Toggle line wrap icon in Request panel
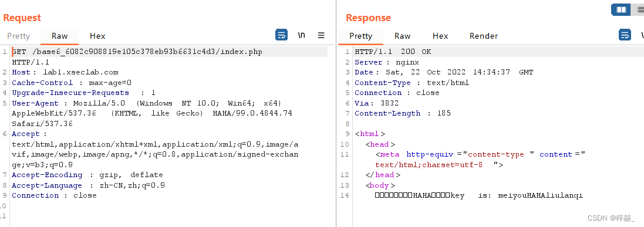 point(281,35)
